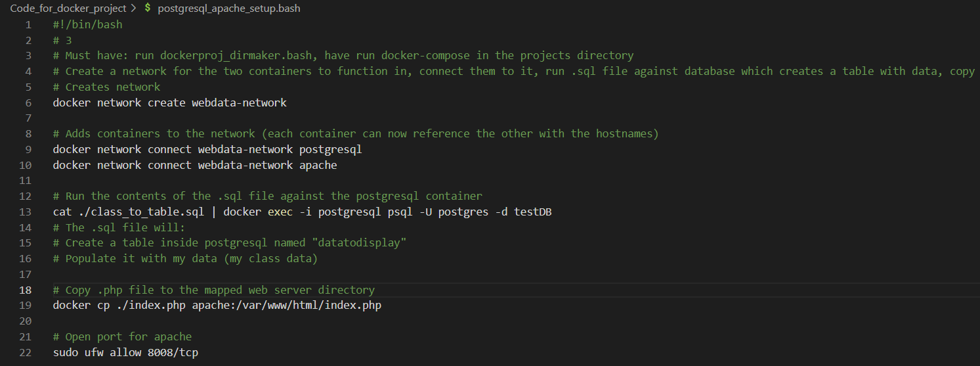
Task: Click the quoted "datatodisplay" text
Action: tap(362, 243)
